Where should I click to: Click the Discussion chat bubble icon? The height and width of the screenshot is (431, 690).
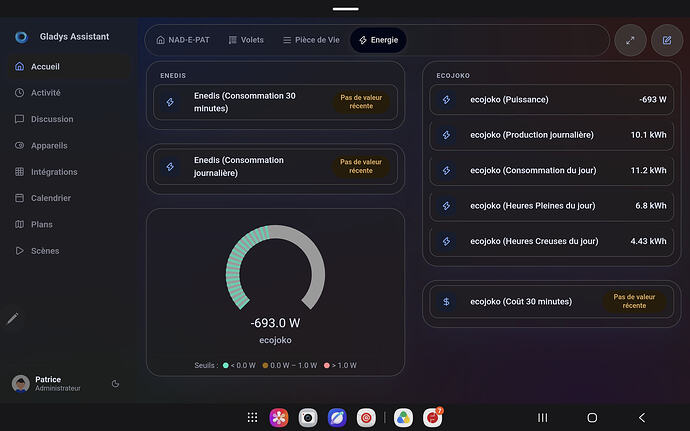pos(19,119)
